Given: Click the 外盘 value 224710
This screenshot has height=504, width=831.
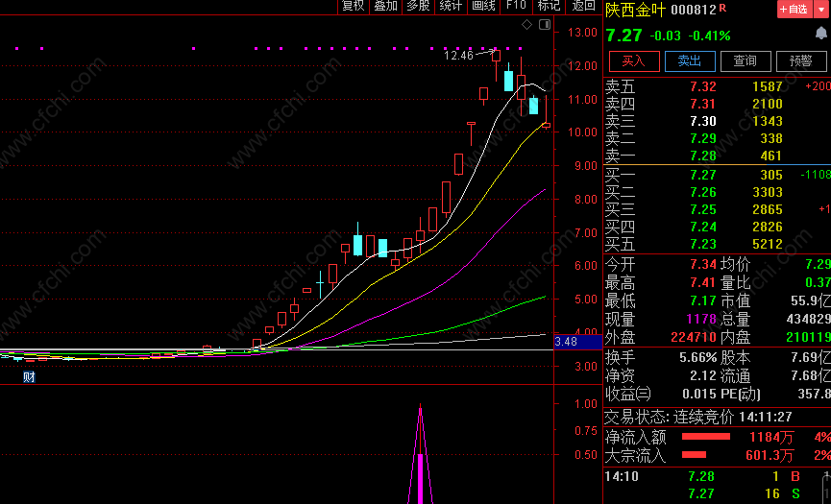Looking at the screenshot, I should pos(694,337).
